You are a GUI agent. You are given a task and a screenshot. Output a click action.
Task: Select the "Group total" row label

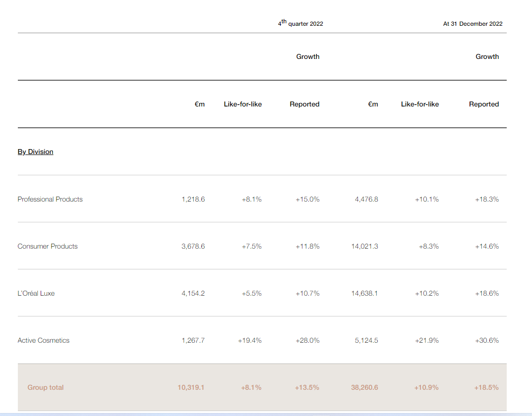tap(46, 388)
